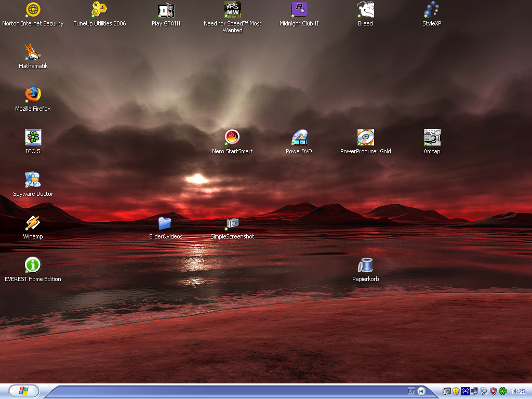Click the Need for Speed Most Wanted icon
The height and width of the screenshot is (399, 532).
(232, 10)
